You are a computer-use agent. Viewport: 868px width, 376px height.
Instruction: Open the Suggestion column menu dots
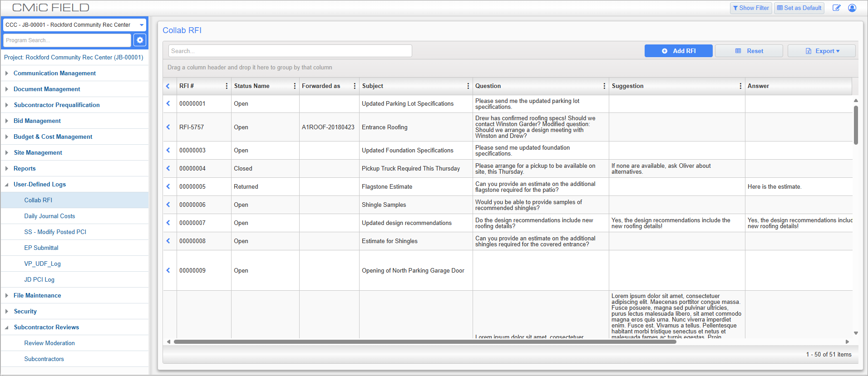740,86
